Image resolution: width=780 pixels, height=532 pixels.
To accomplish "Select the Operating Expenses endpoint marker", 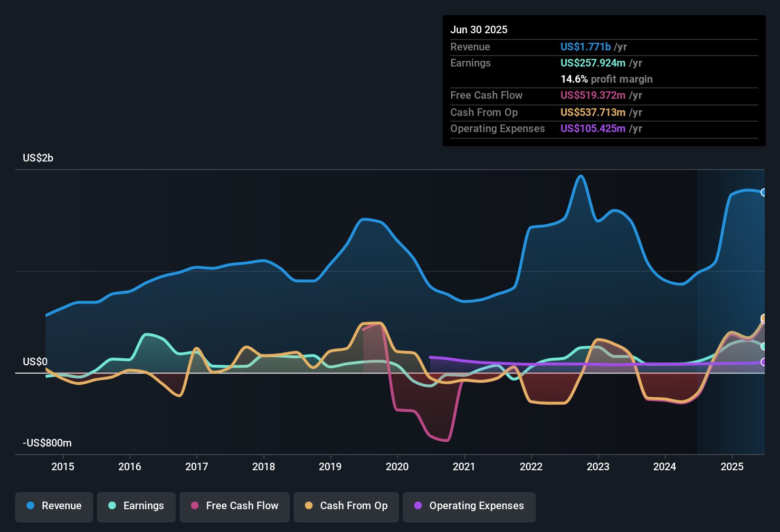I will point(764,362).
